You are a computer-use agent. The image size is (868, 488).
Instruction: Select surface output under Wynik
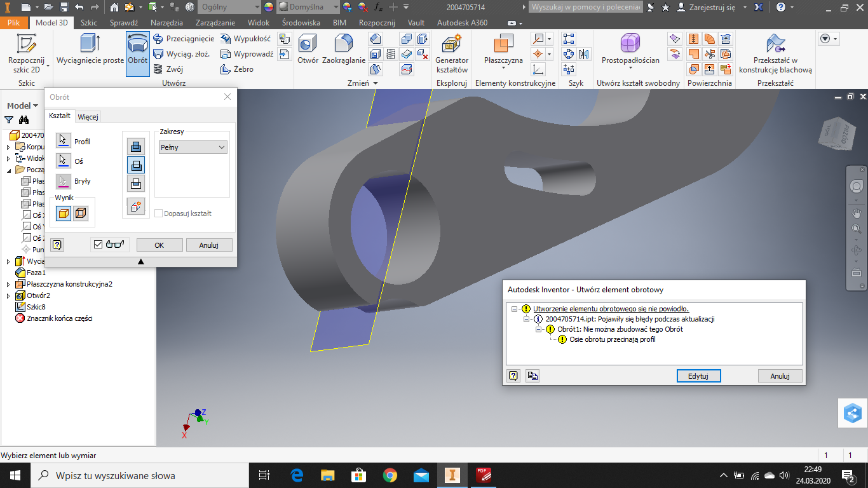click(81, 213)
